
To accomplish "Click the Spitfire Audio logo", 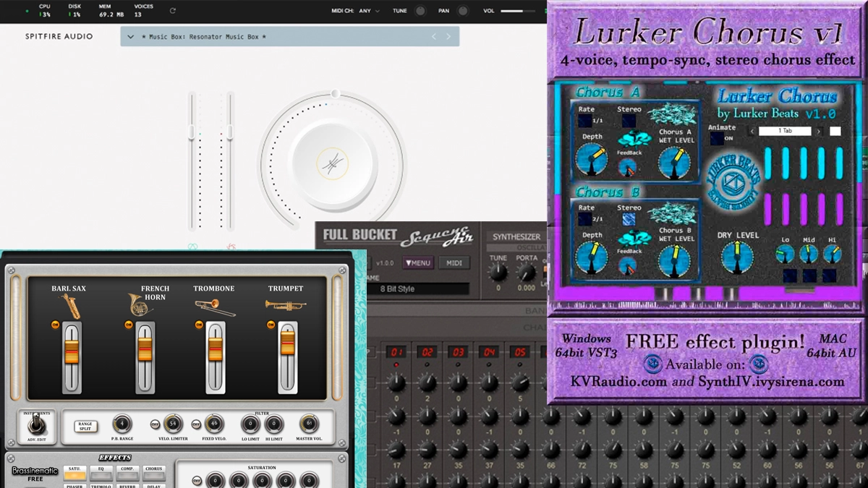I will click(59, 36).
